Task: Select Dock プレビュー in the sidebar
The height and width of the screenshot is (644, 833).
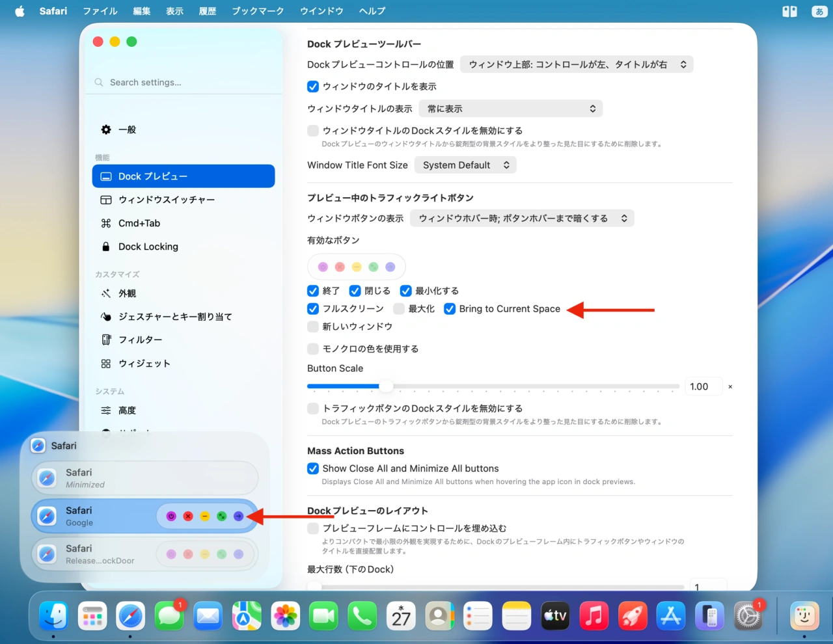Action: coord(184,176)
